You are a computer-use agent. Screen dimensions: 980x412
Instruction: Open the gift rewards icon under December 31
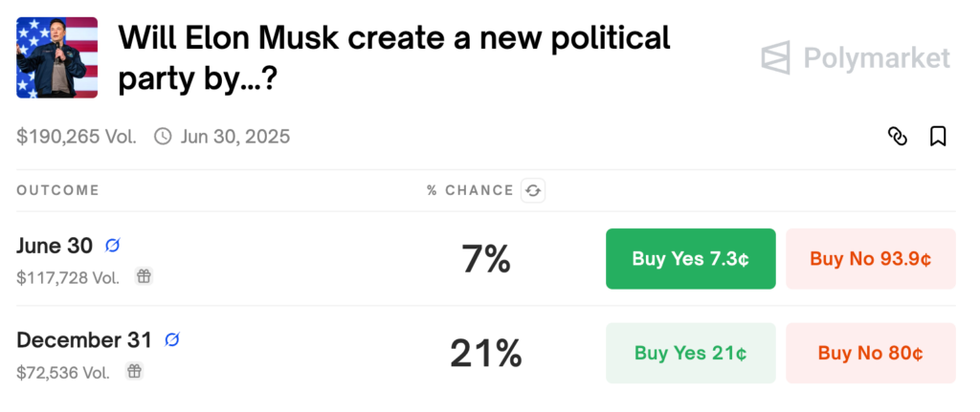pyautogui.click(x=134, y=372)
